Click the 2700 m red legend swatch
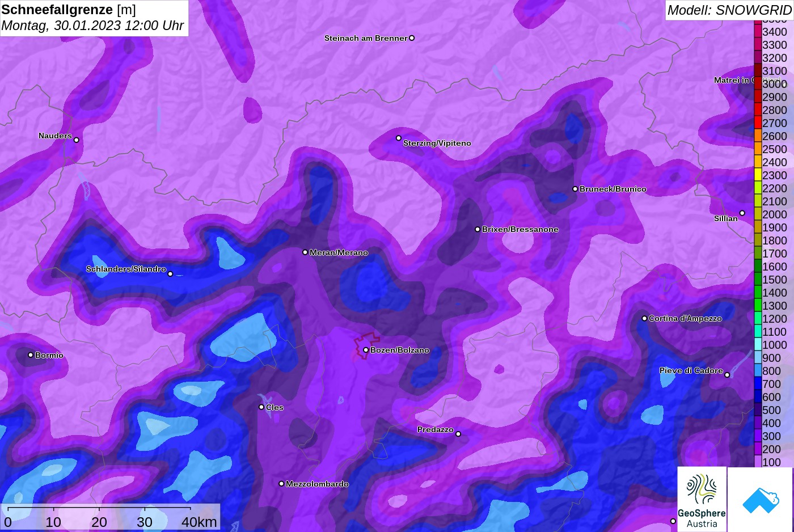The height and width of the screenshot is (532, 794). (x=758, y=123)
